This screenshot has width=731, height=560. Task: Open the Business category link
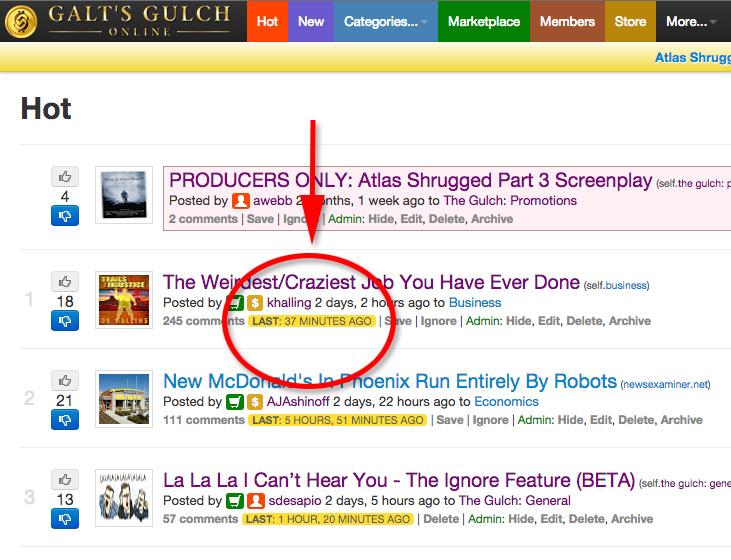[475, 303]
